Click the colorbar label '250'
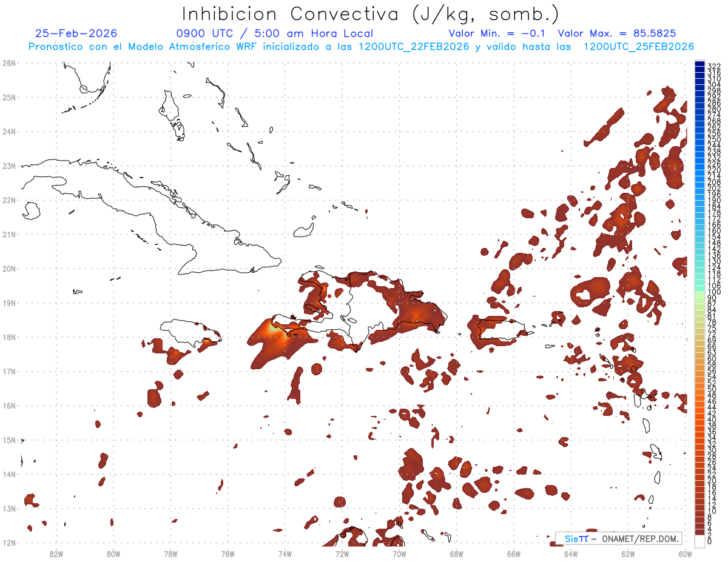This screenshot has width=728, height=562. [x=714, y=139]
